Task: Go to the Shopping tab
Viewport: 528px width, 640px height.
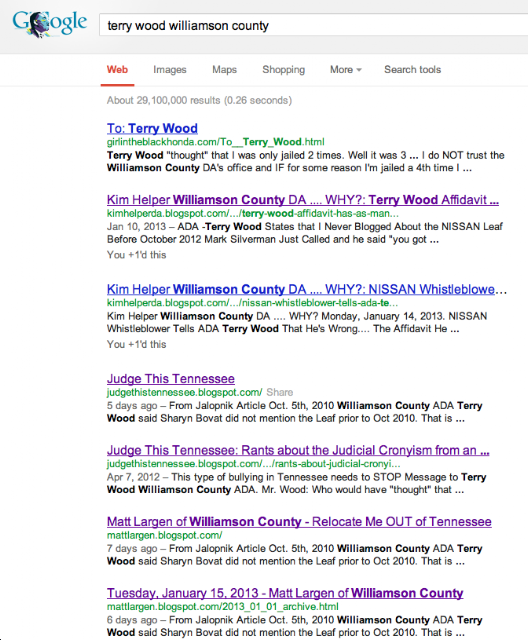Action: tap(284, 70)
